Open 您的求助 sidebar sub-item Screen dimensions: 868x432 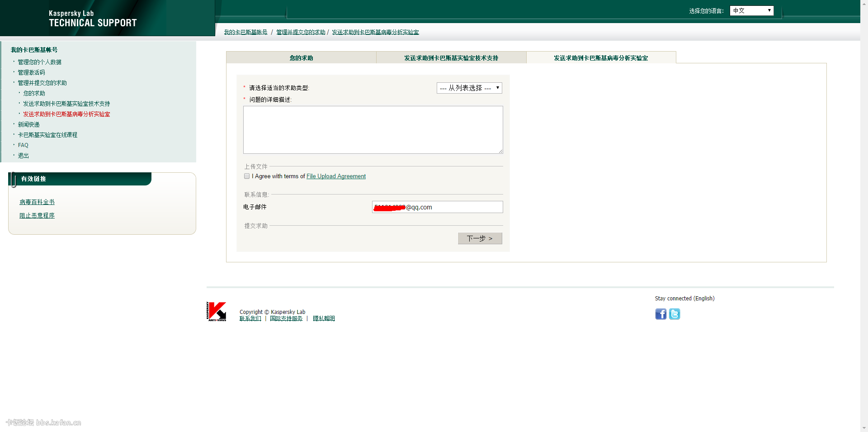(34, 93)
